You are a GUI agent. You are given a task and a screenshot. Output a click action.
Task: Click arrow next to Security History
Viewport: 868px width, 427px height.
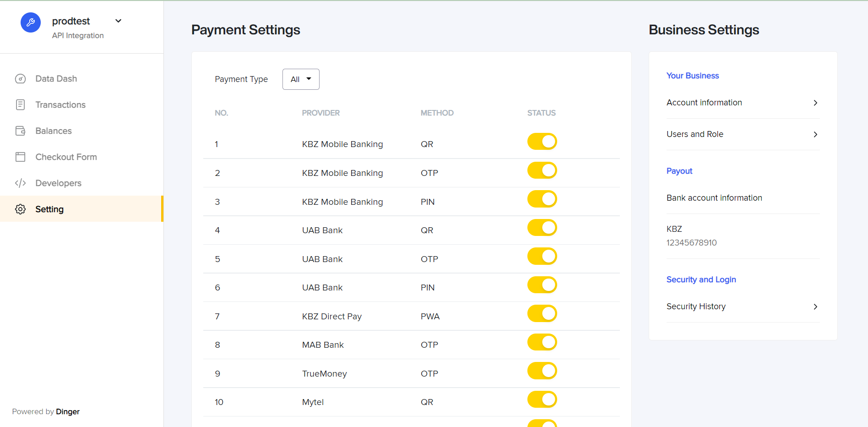815,307
